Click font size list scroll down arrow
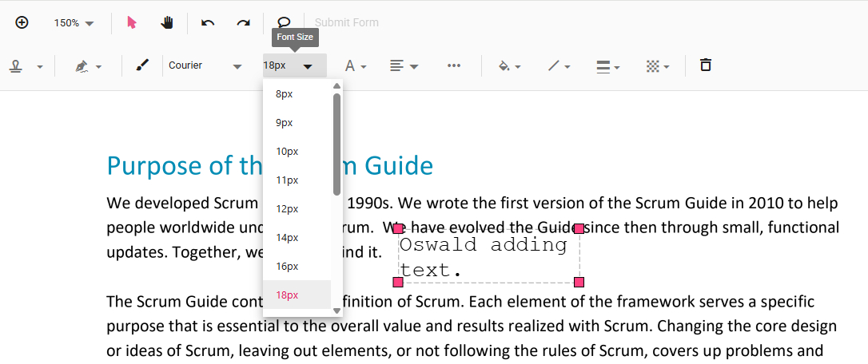The width and height of the screenshot is (868, 364). [336, 311]
